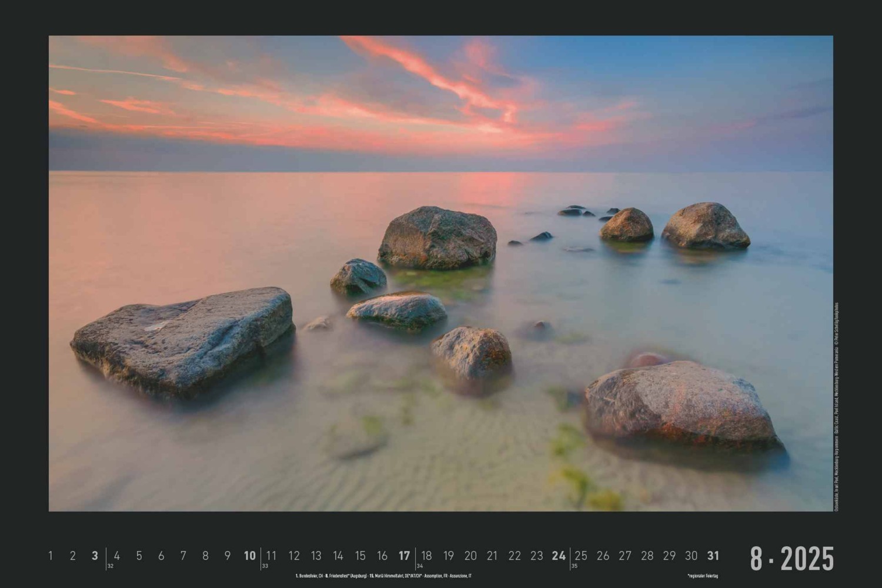Click the vertical photo credit caption
This screenshot has width=882, height=588.
837,407
